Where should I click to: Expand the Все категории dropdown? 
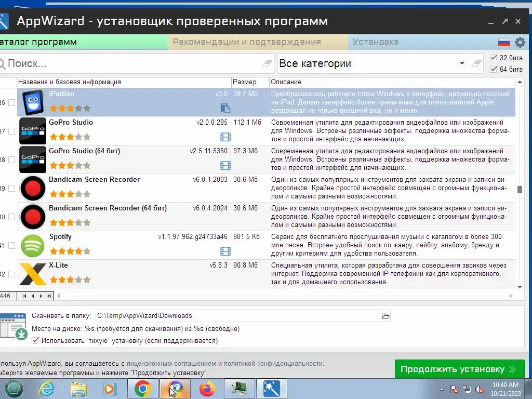tap(462, 63)
